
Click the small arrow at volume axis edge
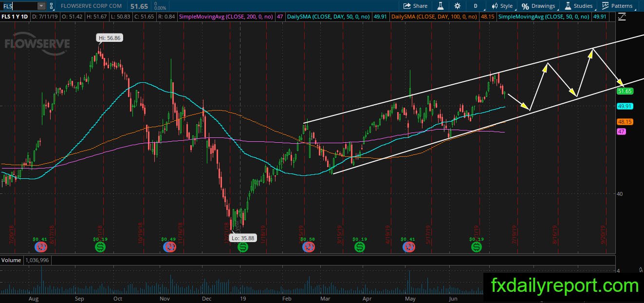640,268
